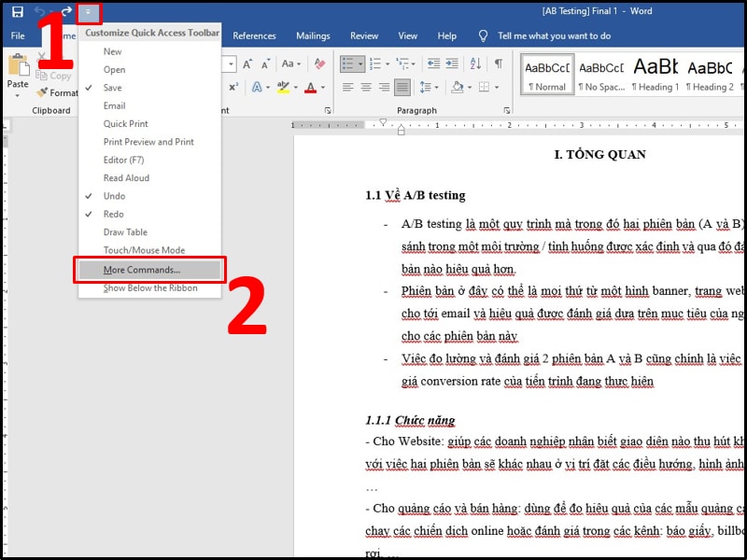Image resolution: width=747 pixels, height=560 pixels.
Task: Switch to the View tab
Action: [408, 35]
